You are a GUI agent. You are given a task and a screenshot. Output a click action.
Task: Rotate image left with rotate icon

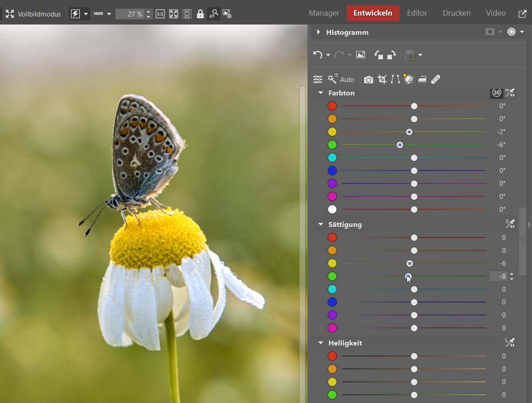378,55
